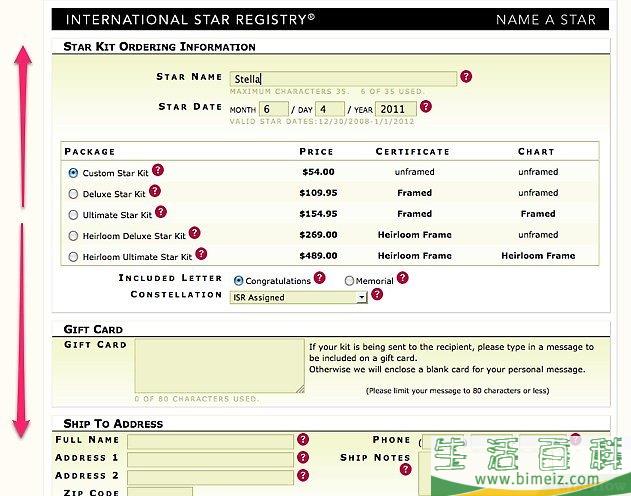631x496 pixels.
Task: Select Memorial as included letter
Action: click(x=349, y=281)
